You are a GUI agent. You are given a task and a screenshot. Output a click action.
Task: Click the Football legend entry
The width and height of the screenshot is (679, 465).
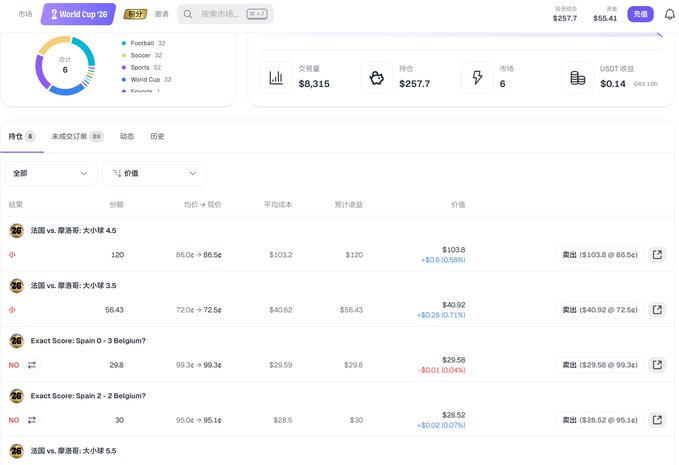143,43
